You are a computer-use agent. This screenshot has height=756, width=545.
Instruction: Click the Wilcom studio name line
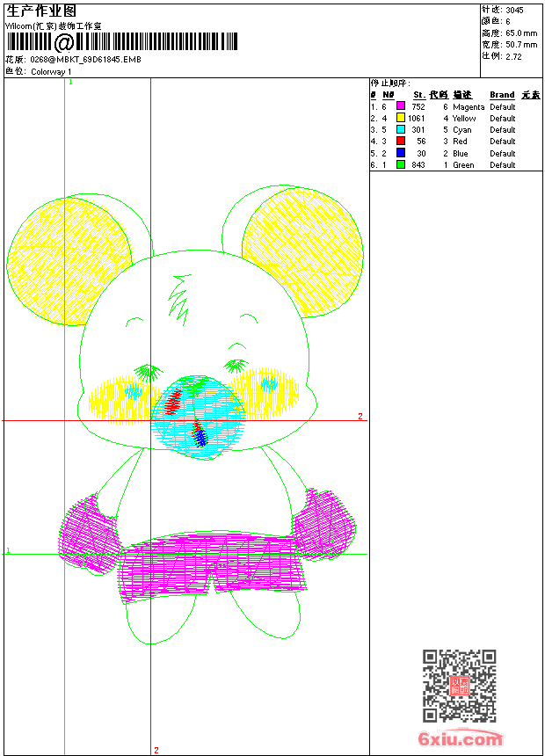[53, 26]
